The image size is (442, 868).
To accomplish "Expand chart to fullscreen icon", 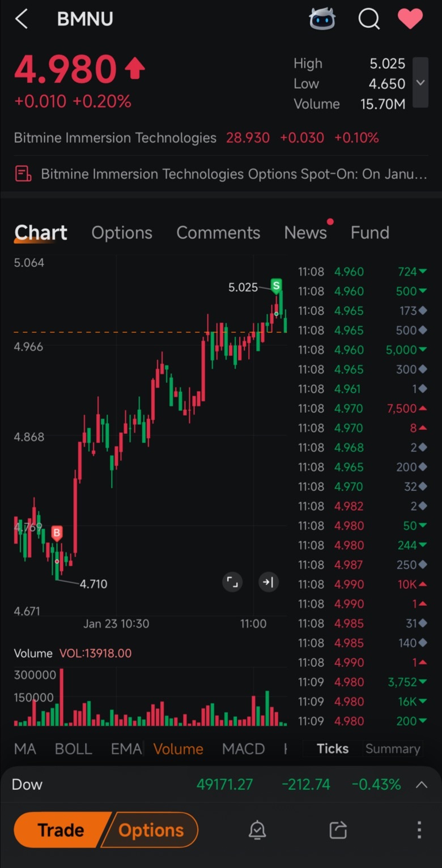I will 232,581.
